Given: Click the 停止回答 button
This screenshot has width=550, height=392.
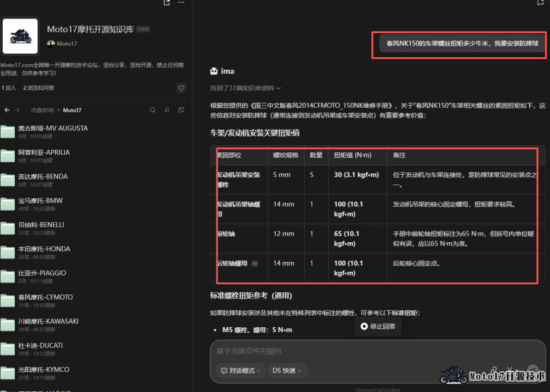Looking at the screenshot, I should pos(378,327).
